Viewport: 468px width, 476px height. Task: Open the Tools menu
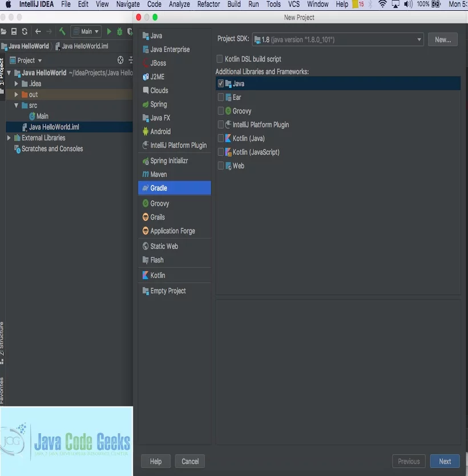273,4
